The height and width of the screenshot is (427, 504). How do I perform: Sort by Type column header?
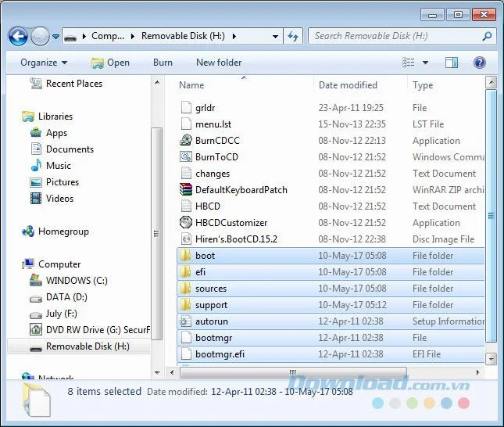(x=423, y=85)
